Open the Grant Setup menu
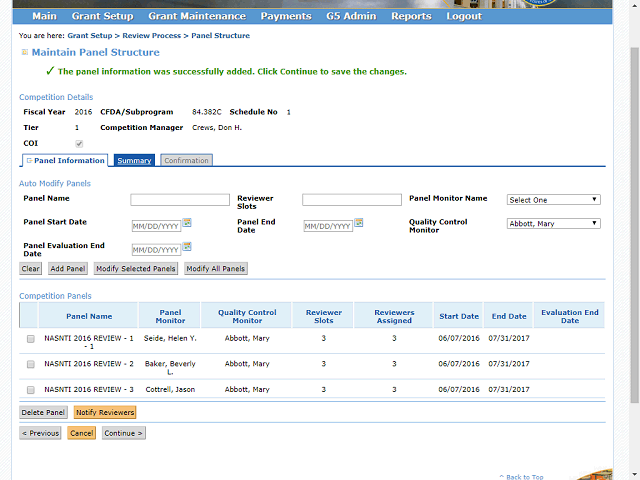The image size is (640, 480). pos(102,16)
